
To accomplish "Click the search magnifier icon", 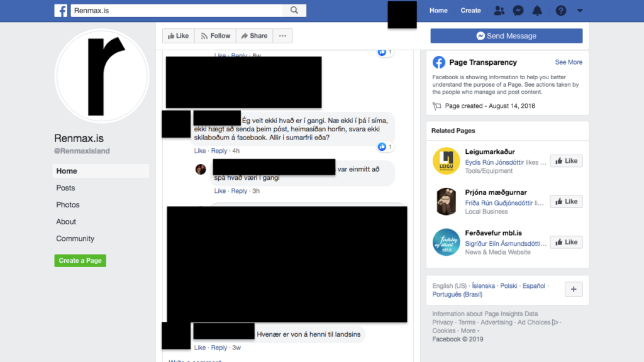I will 294,10.
